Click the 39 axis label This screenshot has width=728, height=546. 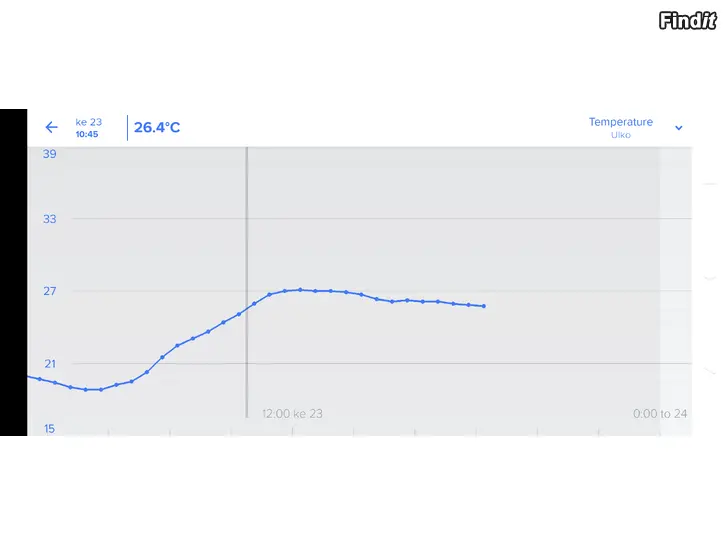50,154
